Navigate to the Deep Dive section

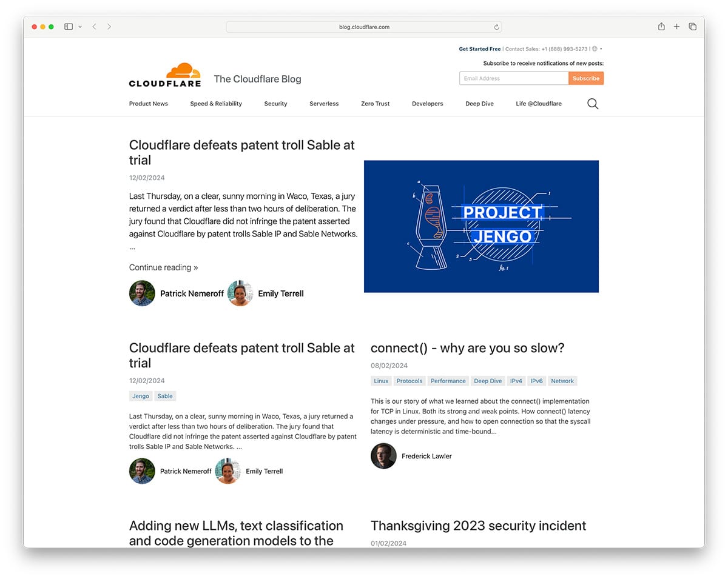(479, 104)
